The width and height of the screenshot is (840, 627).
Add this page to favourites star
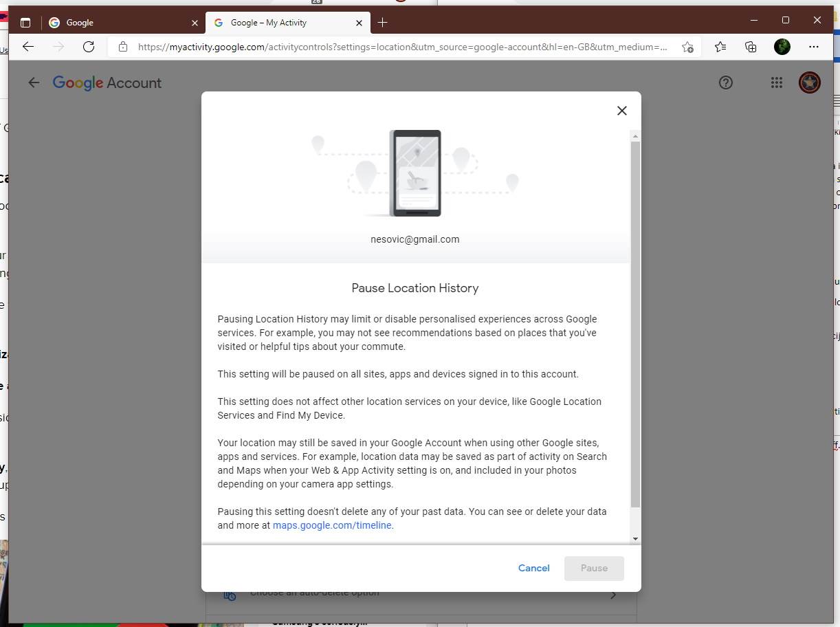point(687,47)
